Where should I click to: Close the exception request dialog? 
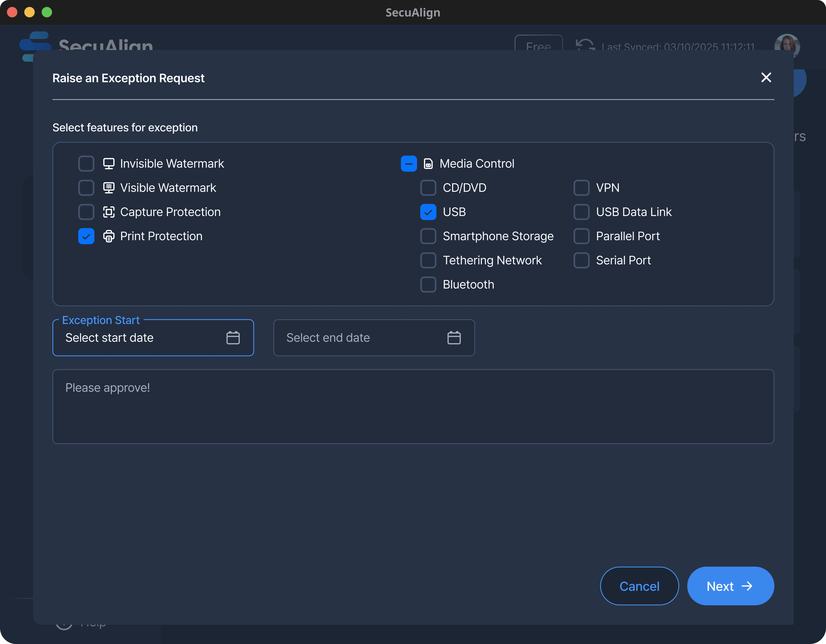[766, 77]
